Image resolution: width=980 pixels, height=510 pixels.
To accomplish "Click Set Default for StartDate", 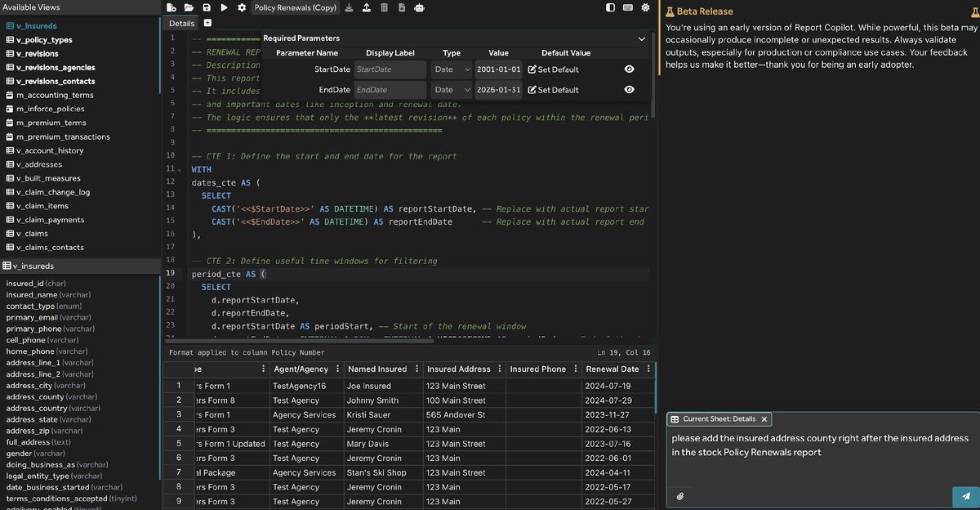I will [x=553, y=69].
